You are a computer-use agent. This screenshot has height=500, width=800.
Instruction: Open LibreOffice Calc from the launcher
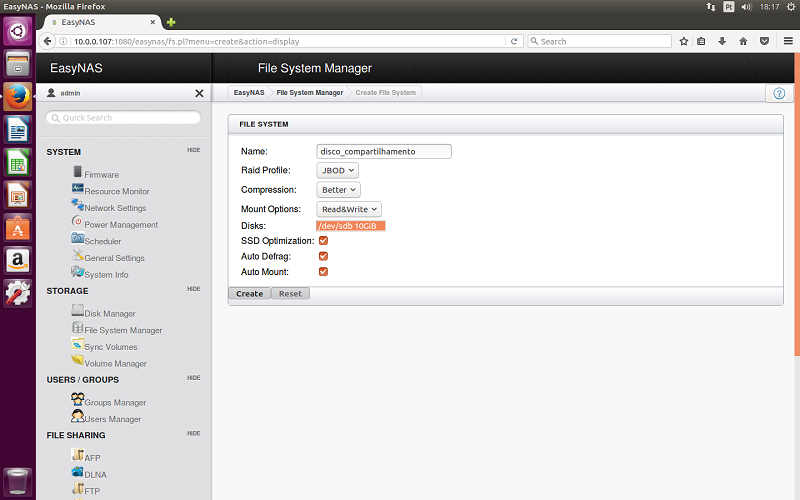click(18, 162)
